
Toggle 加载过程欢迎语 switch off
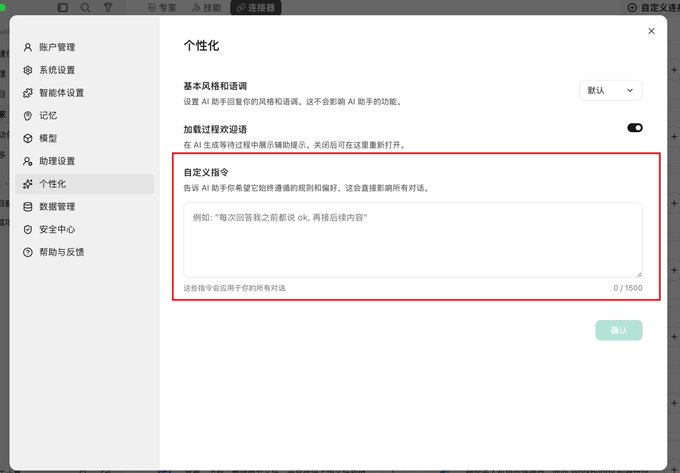click(x=634, y=127)
